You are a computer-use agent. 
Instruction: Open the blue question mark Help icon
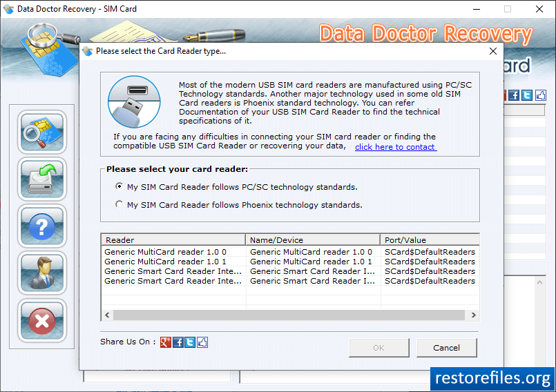tap(42, 226)
